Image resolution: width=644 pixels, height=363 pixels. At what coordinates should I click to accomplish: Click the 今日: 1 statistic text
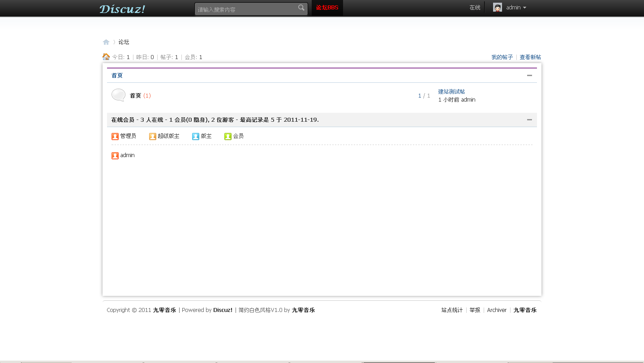tap(121, 57)
